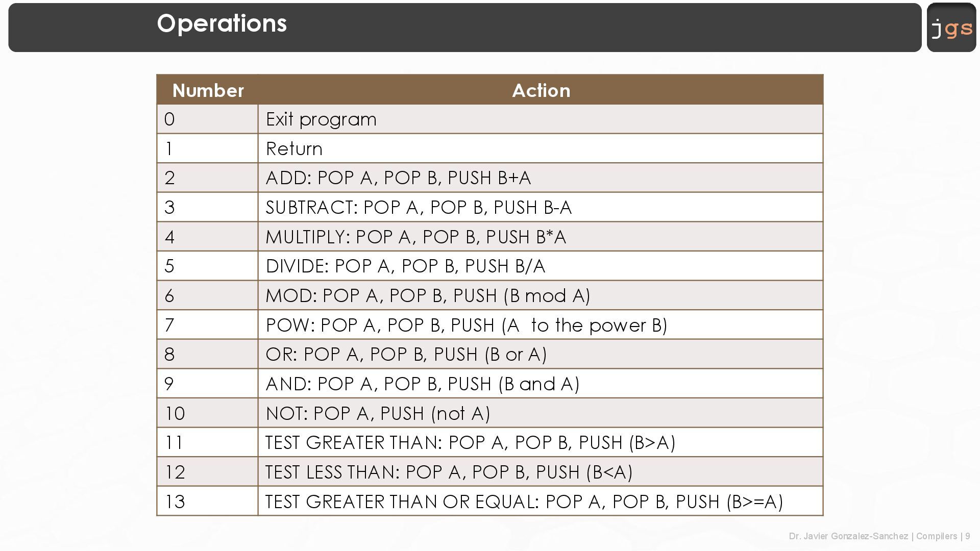Click the TEST GREATER THAN row text

(470, 443)
